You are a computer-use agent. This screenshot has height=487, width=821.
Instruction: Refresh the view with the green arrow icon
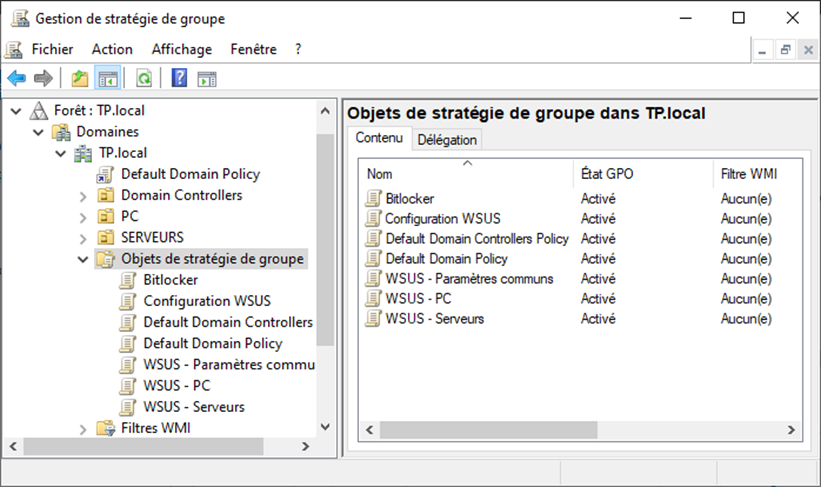[143, 79]
